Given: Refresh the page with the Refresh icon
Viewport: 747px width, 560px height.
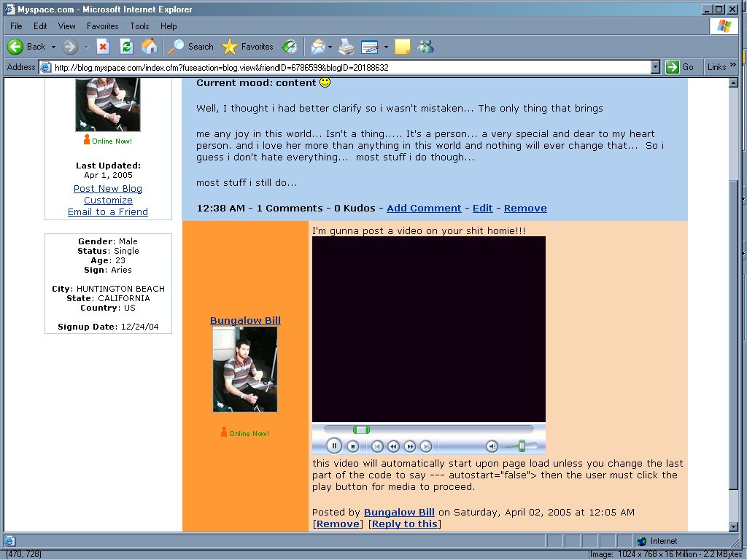Looking at the screenshot, I should pos(126,47).
